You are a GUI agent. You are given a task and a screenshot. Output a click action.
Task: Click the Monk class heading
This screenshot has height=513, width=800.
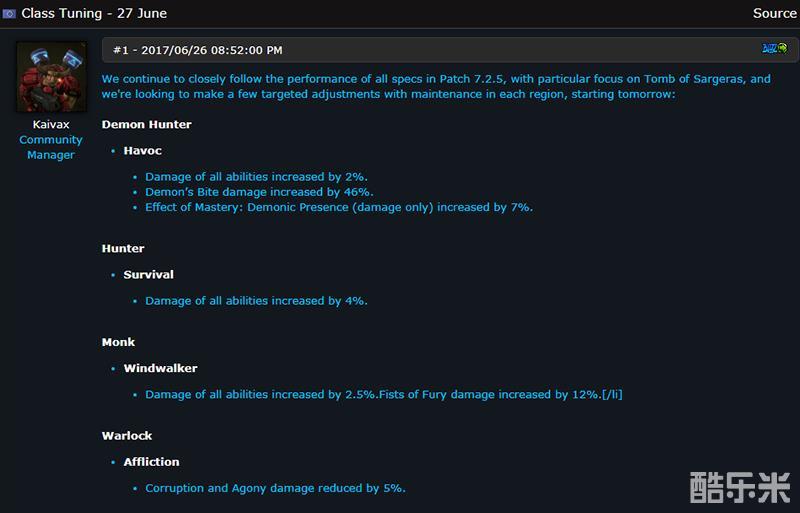(x=118, y=342)
